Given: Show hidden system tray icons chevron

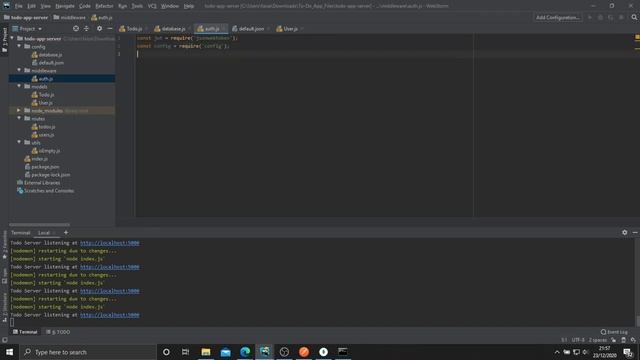Looking at the screenshot, I should [x=557, y=352].
